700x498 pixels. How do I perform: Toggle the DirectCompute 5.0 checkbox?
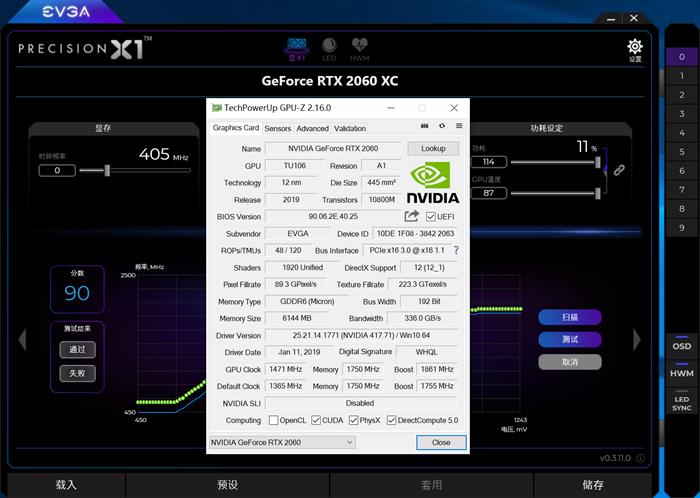[x=392, y=420]
